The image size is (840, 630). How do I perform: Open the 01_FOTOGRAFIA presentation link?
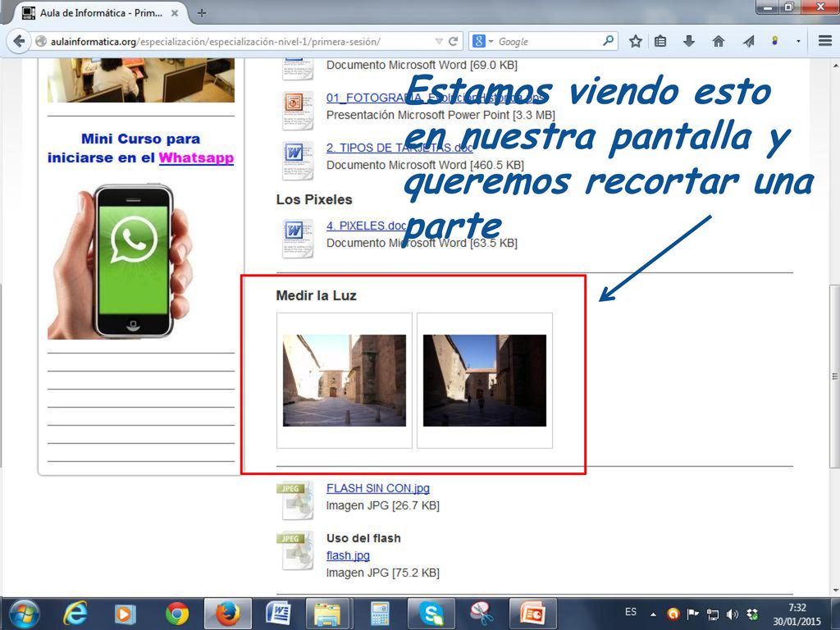(x=435, y=98)
